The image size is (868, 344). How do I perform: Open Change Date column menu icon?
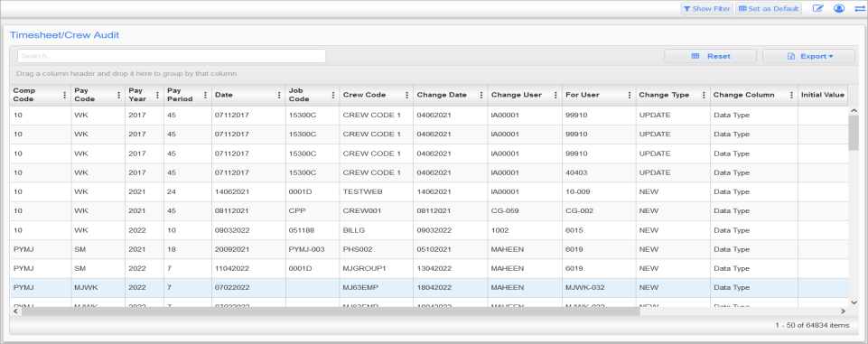481,95
